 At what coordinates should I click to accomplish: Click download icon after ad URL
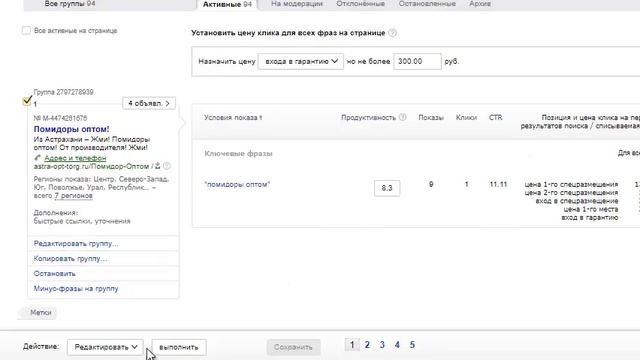click(x=158, y=166)
